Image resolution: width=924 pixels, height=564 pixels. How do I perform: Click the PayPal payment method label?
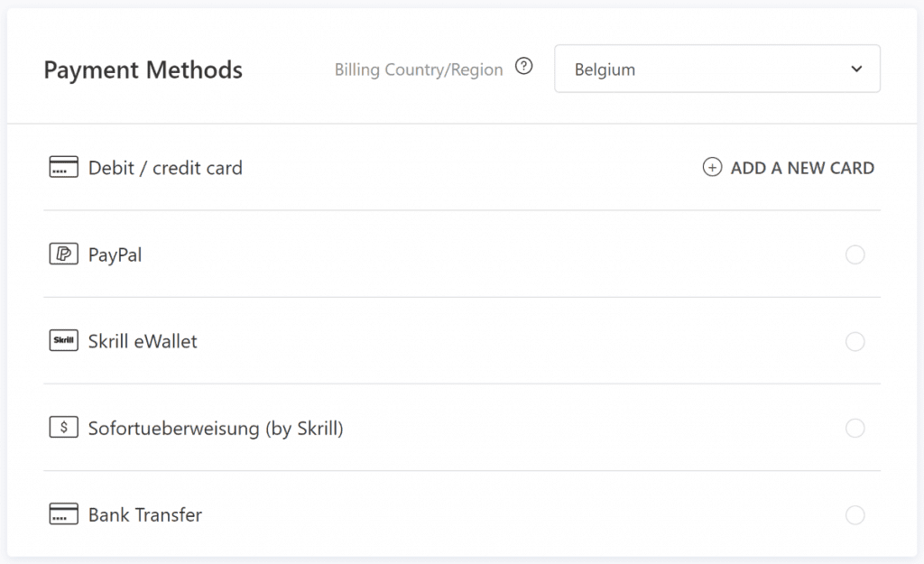coord(115,255)
